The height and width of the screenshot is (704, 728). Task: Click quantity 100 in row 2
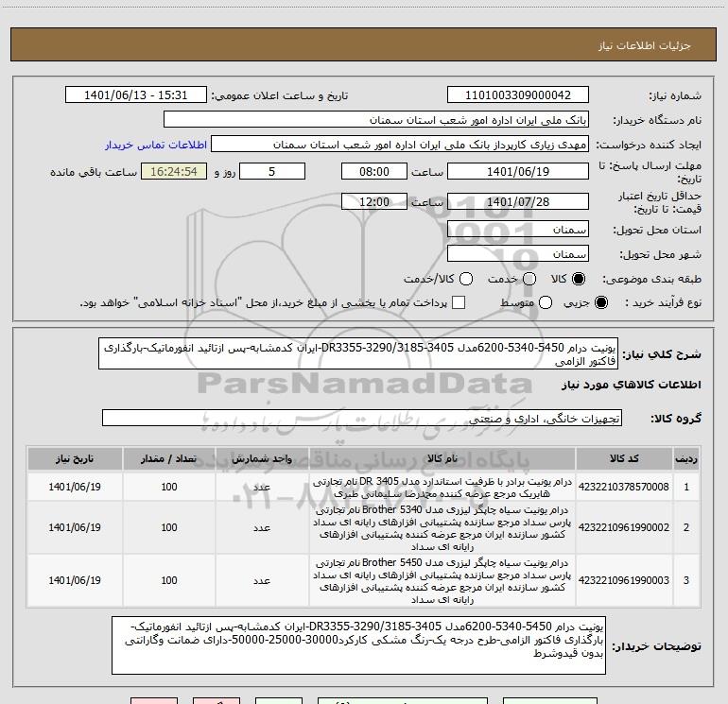(169, 527)
